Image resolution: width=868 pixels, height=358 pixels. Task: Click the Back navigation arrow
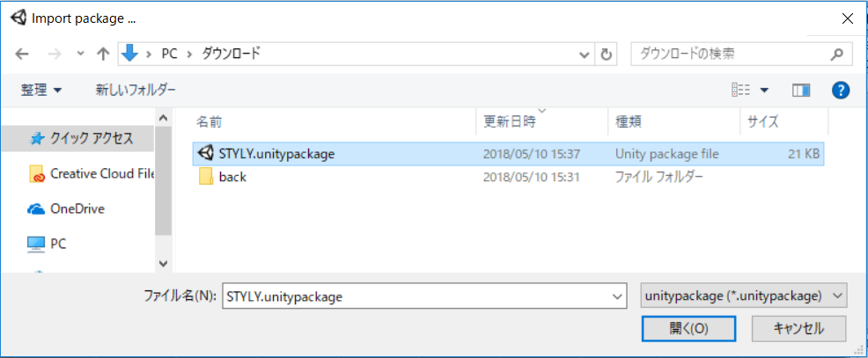pyautogui.click(x=22, y=54)
